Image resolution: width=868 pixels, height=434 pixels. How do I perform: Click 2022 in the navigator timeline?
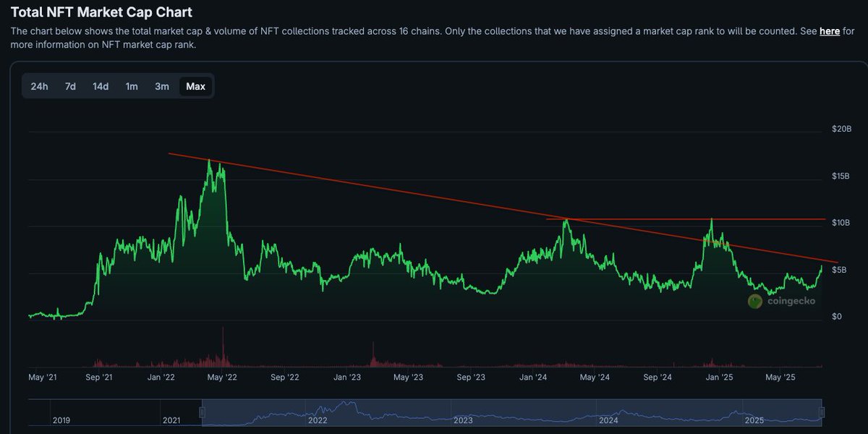tap(318, 420)
